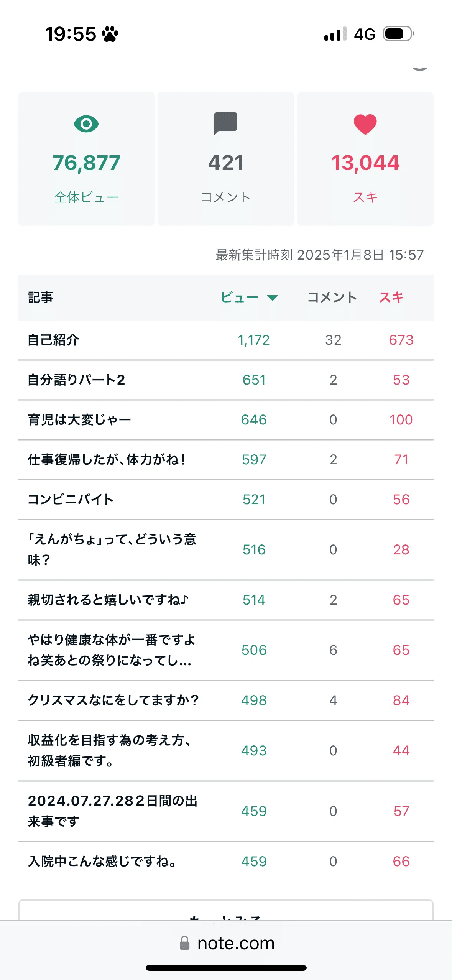Tap the partially visible もっとみる button
Screen dimensions: 452x980
coord(226,910)
